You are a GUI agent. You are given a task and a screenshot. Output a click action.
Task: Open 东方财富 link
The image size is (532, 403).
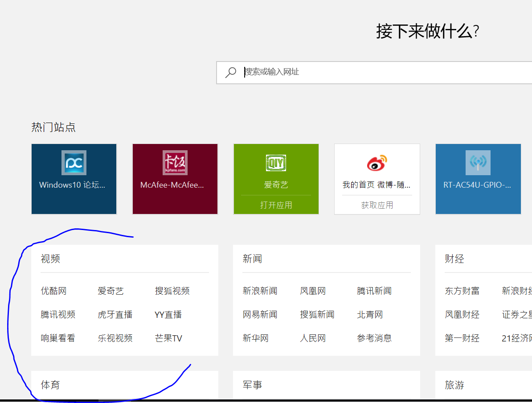click(x=462, y=291)
